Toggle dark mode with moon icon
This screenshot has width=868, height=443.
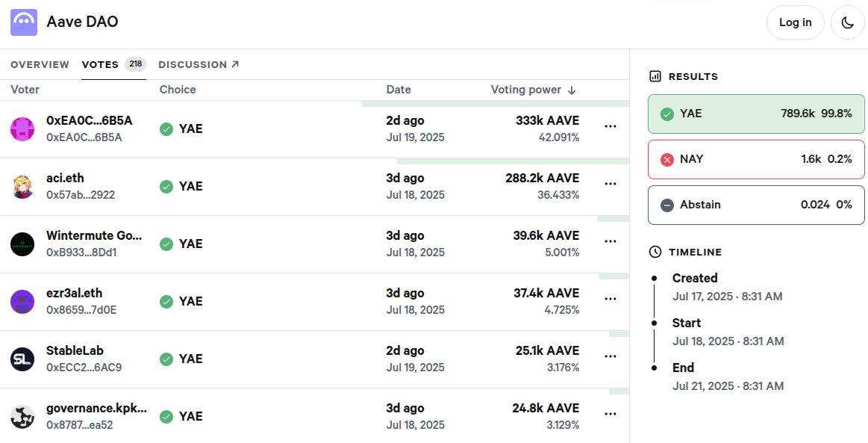coord(848,22)
